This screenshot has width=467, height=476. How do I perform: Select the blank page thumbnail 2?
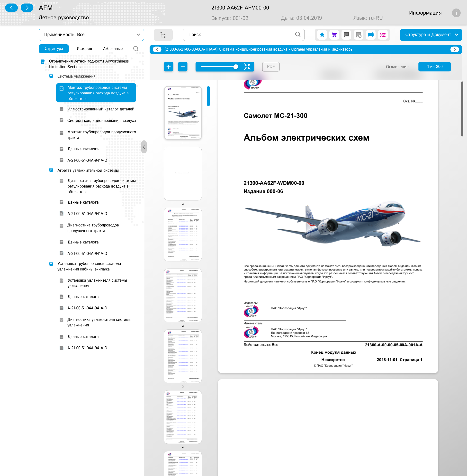click(x=183, y=174)
